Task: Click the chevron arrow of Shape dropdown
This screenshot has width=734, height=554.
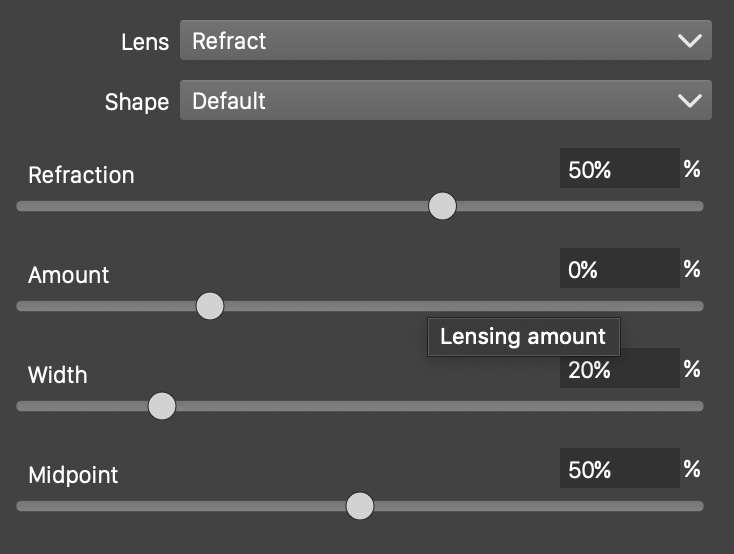Action: (689, 101)
